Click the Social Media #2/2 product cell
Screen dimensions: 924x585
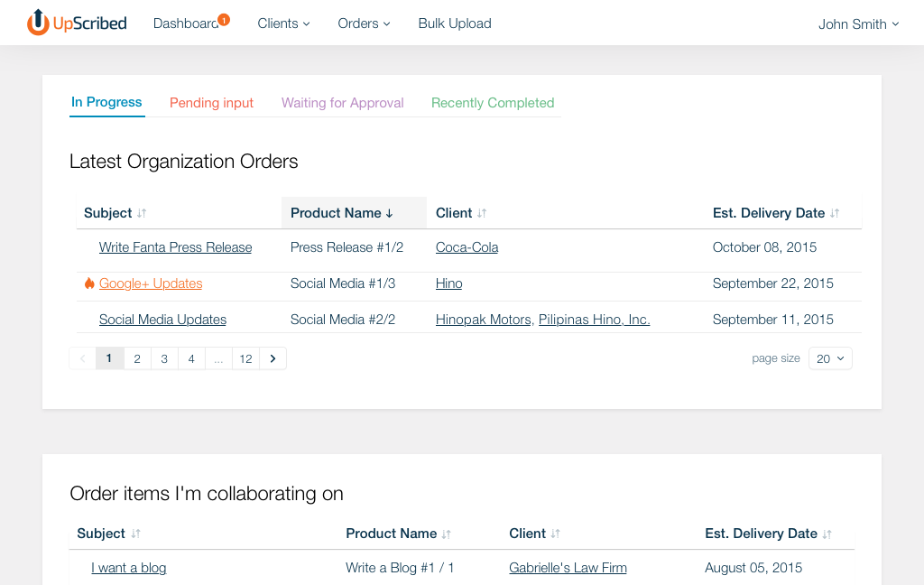[x=343, y=320]
